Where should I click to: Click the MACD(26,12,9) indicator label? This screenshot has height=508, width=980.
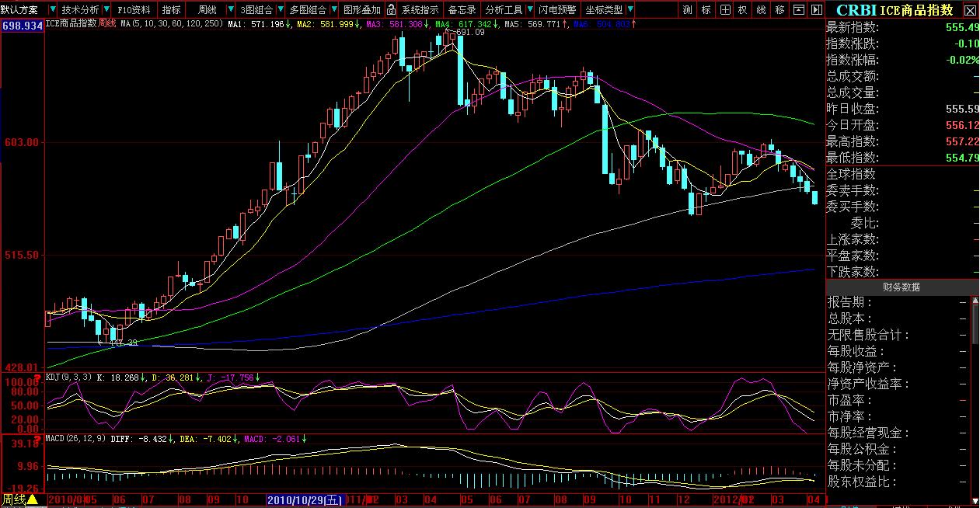(76, 439)
